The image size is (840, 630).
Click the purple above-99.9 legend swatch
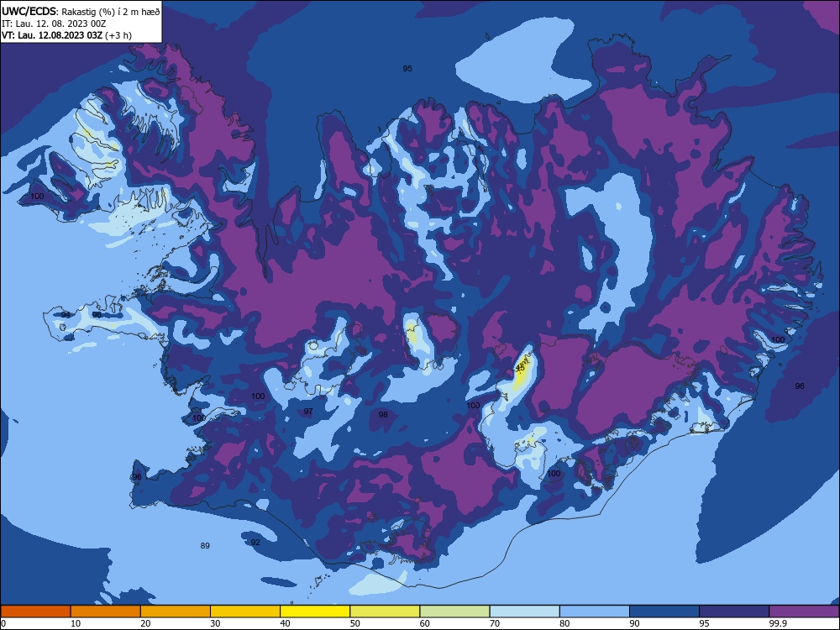pyautogui.click(x=804, y=612)
